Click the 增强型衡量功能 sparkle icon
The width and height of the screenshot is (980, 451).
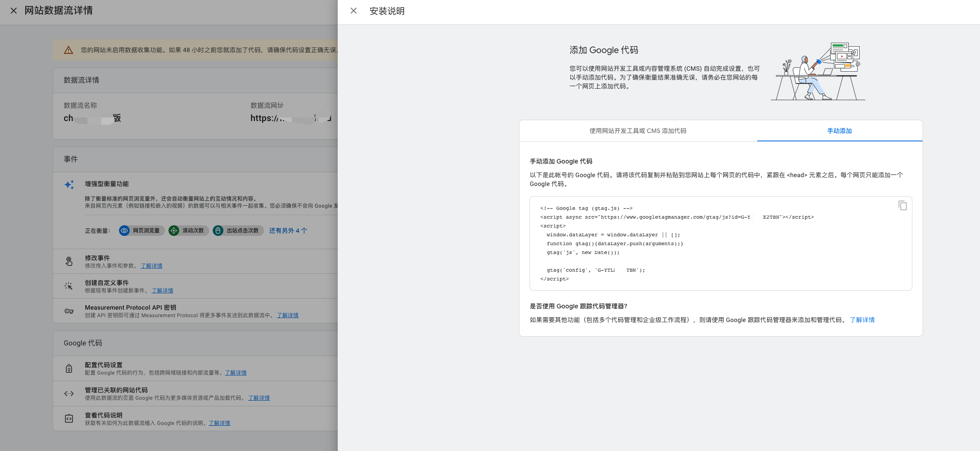point(69,185)
